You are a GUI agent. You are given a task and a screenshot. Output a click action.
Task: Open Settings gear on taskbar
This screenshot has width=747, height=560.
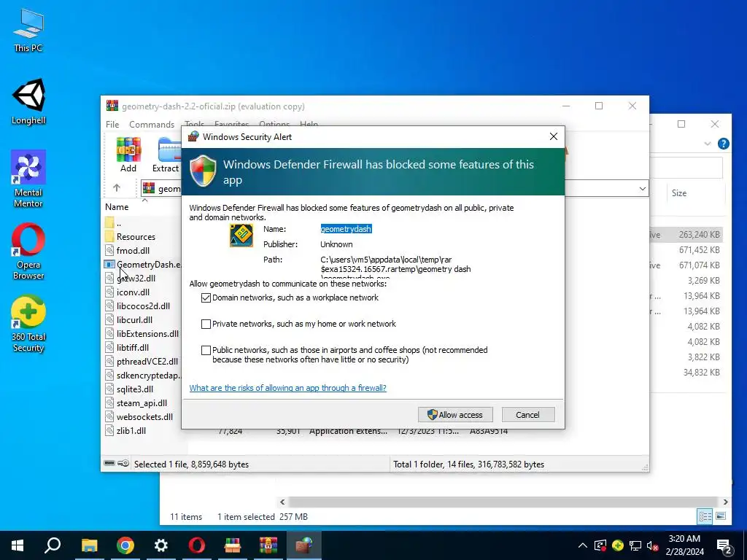[x=161, y=545]
